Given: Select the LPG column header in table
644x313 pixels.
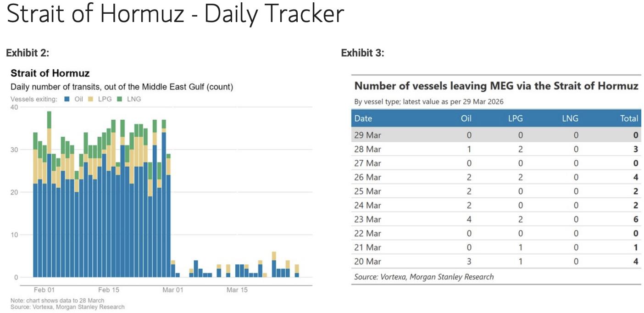Looking at the screenshot, I should point(516,118).
